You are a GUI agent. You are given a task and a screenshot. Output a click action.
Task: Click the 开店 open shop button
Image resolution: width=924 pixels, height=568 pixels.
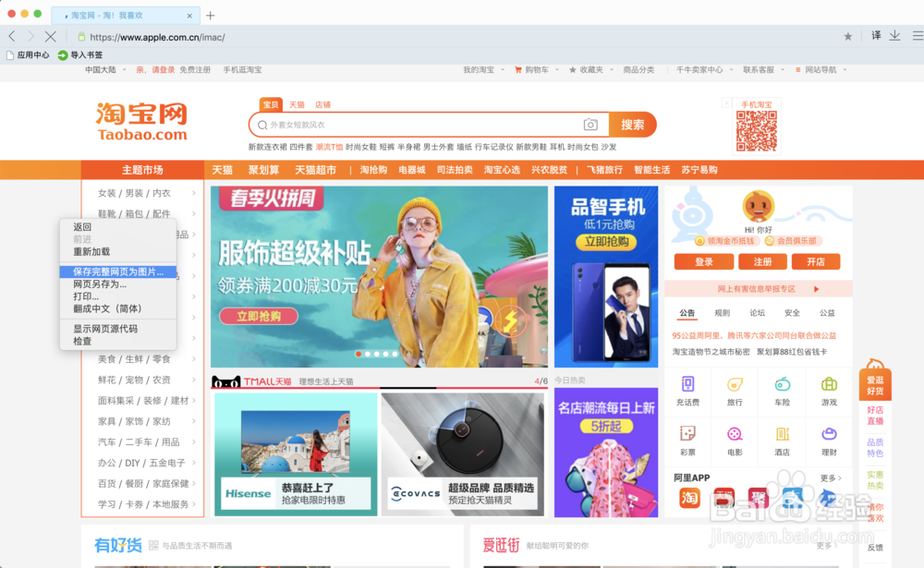(x=816, y=261)
